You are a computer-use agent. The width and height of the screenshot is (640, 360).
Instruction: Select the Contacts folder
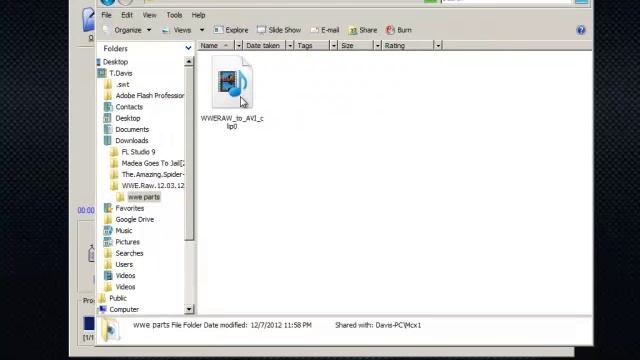pyautogui.click(x=129, y=107)
